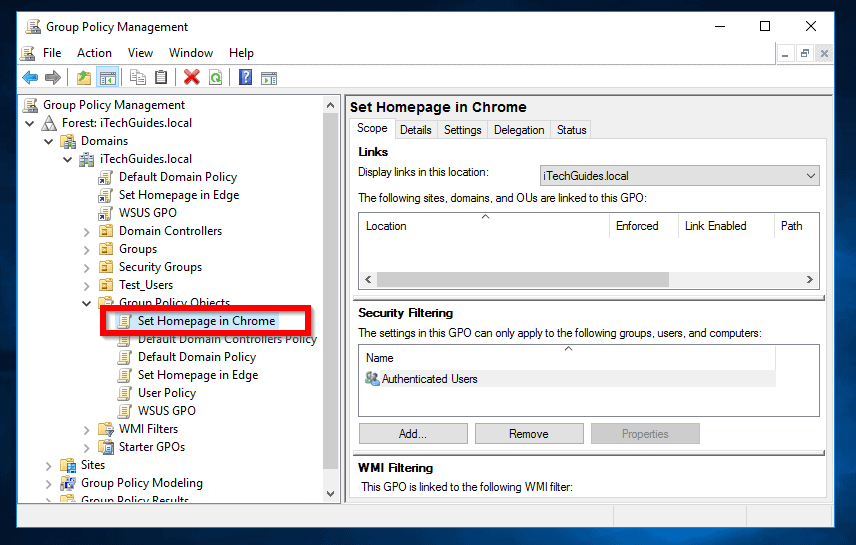The height and width of the screenshot is (545, 856).
Task: Click the tree pane scroll up arrow
Action: pyautogui.click(x=330, y=105)
